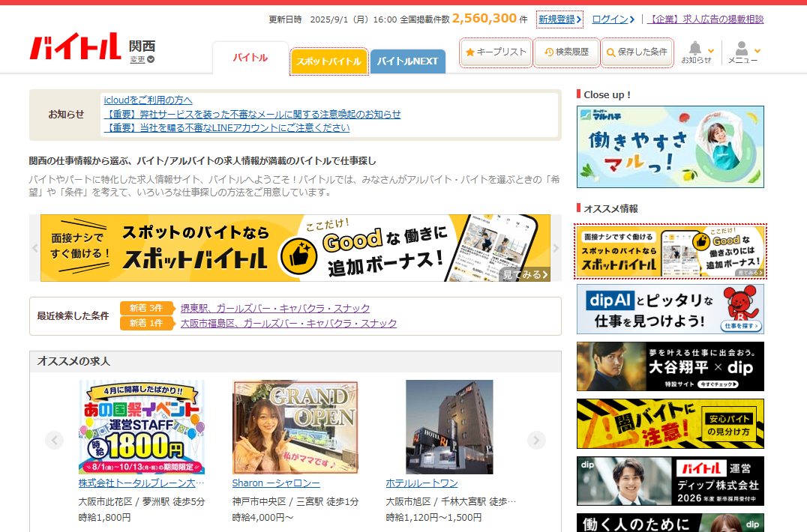Click 見てみる on main banner
This screenshot has height=532, width=807.
click(525, 274)
